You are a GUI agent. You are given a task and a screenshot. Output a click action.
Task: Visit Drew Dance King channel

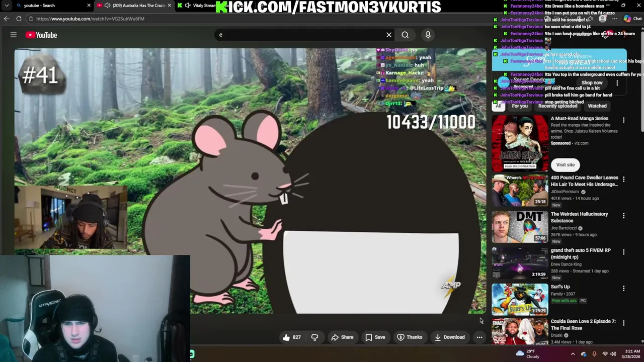click(566, 264)
